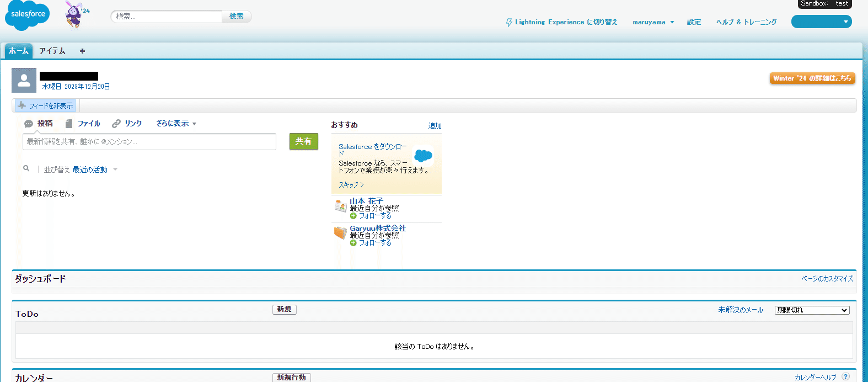Click the Salesforce をダウンロード link
The image size is (868, 382).
(x=373, y=150)
